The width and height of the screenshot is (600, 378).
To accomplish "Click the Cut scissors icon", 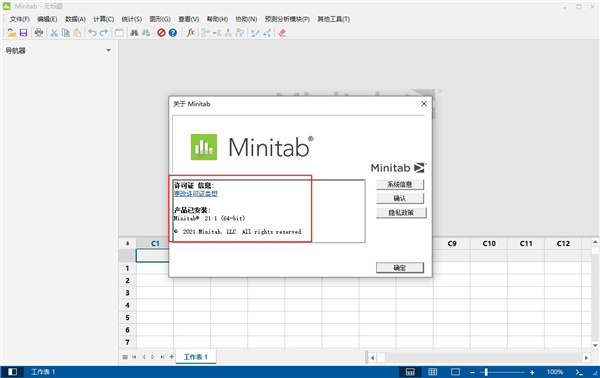I will (x=54, y=33).
